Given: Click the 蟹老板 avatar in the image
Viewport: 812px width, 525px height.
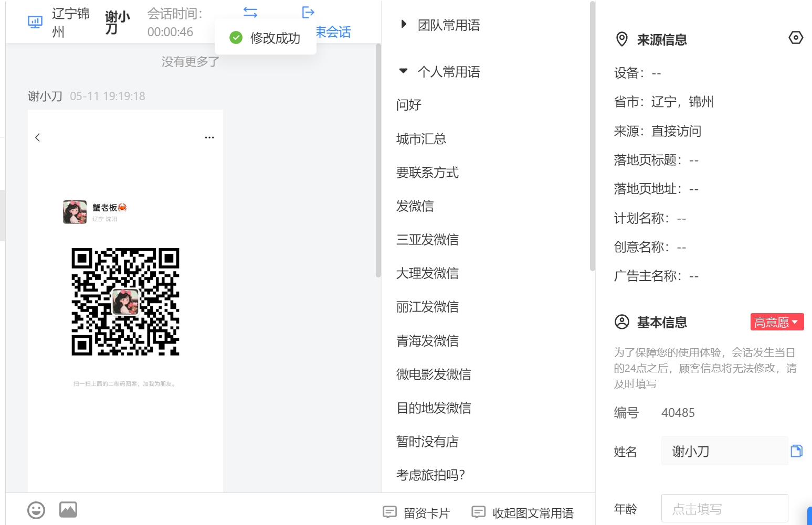Looking at the screenshot, I should [75, 212].
